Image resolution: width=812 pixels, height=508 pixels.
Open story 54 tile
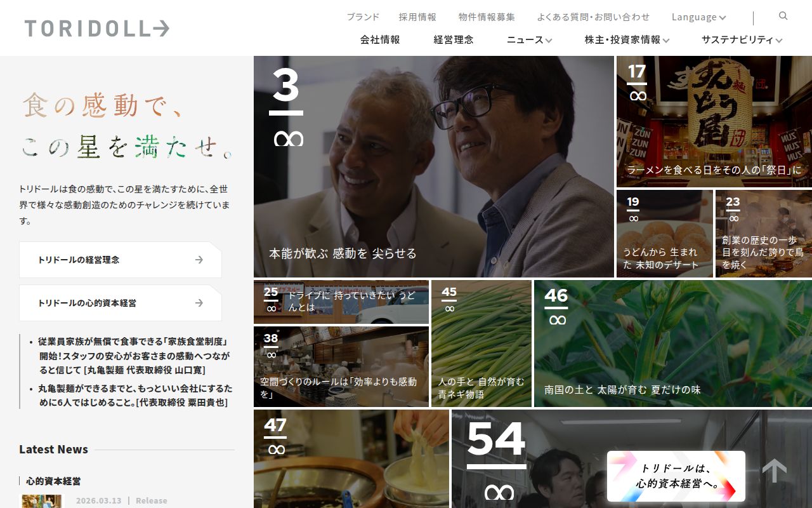(x=632, y=458)
